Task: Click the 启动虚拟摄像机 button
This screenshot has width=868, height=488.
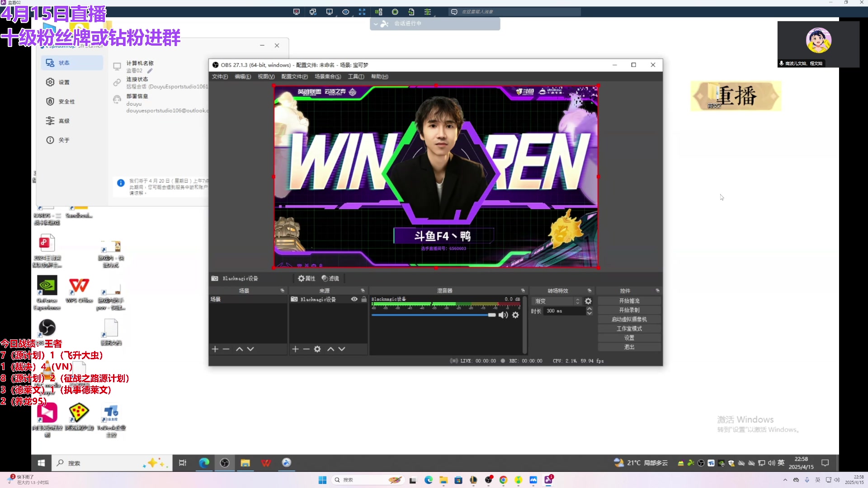Action: point(629,319)
